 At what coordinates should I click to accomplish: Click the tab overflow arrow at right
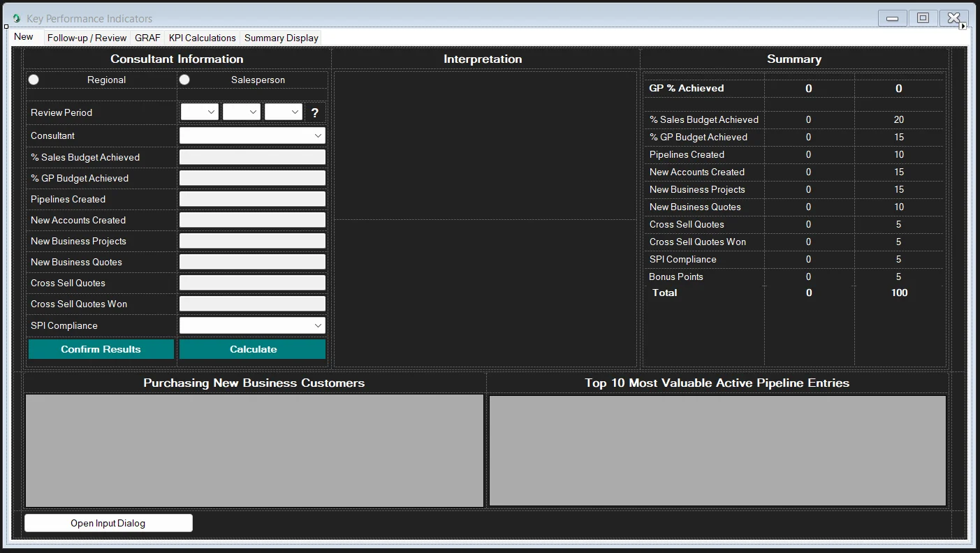(963, 27)
